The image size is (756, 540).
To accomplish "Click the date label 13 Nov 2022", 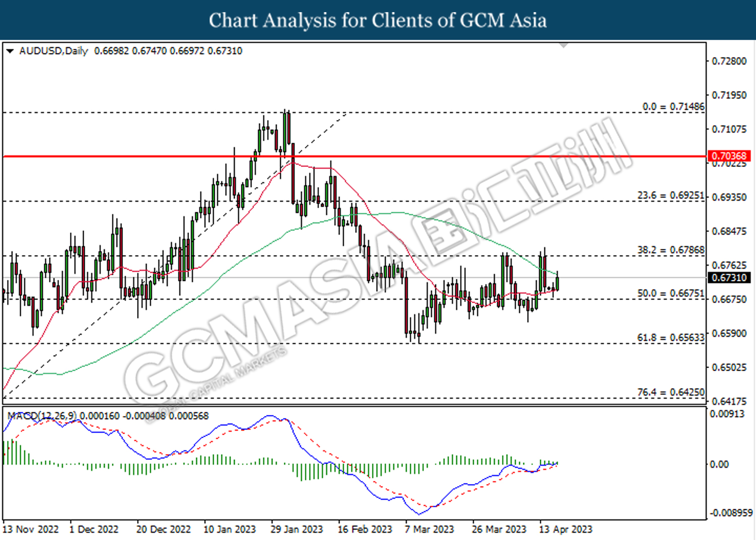I will (31, 529).
